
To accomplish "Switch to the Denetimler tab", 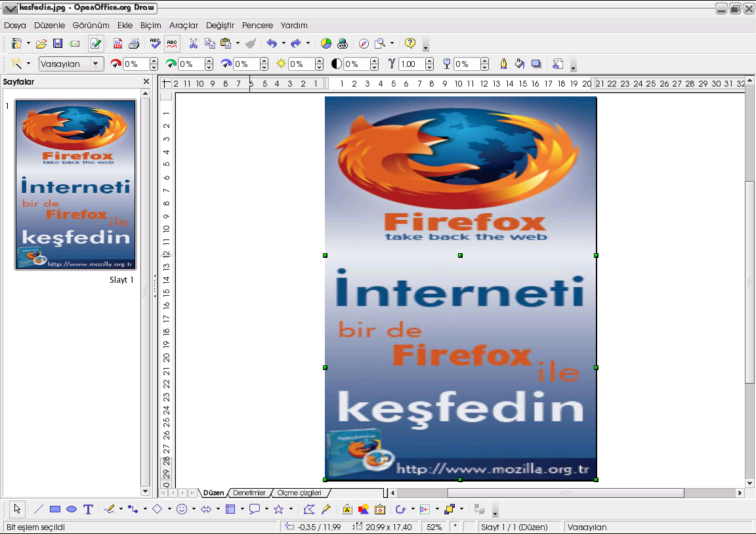I will coord(249,493).
